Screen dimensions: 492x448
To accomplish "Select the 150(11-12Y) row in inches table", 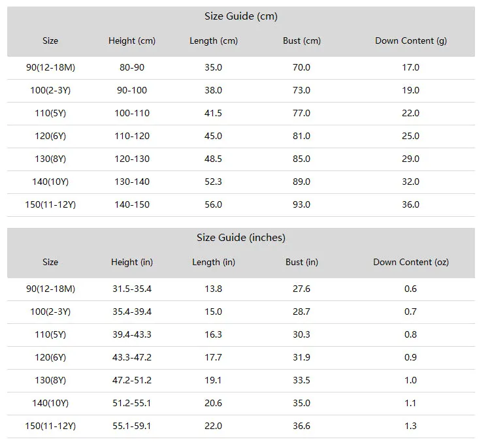I will tap(241, 426).
